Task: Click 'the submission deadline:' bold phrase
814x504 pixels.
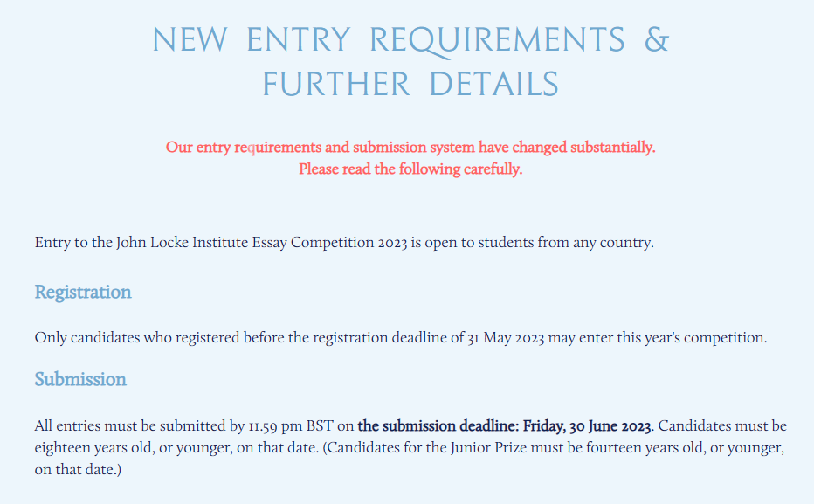Action: pyautogui.click(x=438, y=426)
